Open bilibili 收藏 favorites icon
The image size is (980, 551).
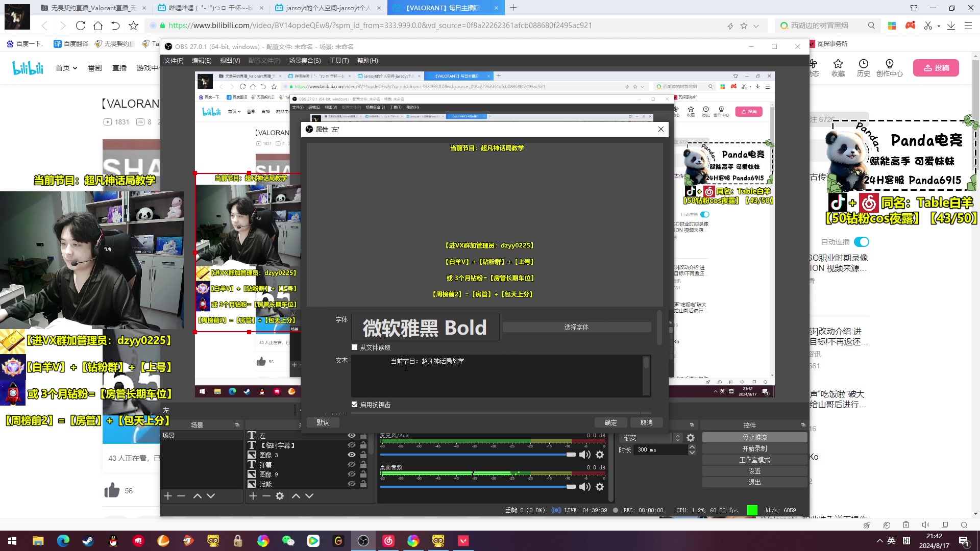(838, 67)
